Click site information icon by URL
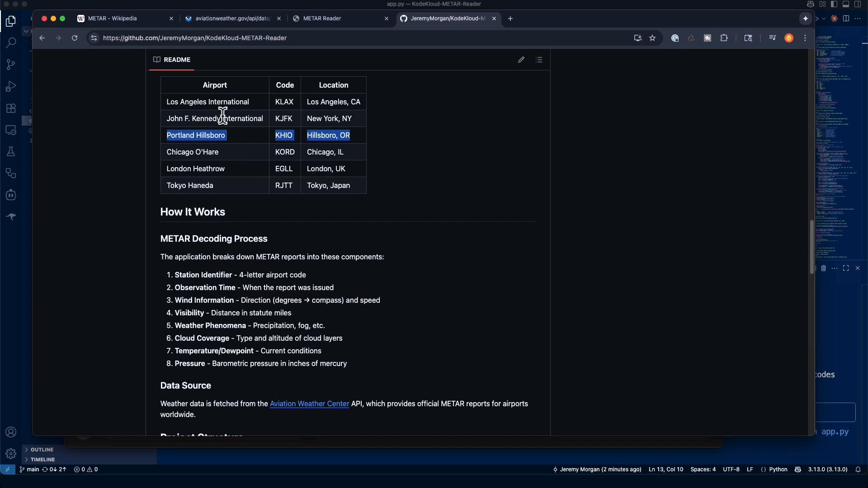 [x=94, y=38]
